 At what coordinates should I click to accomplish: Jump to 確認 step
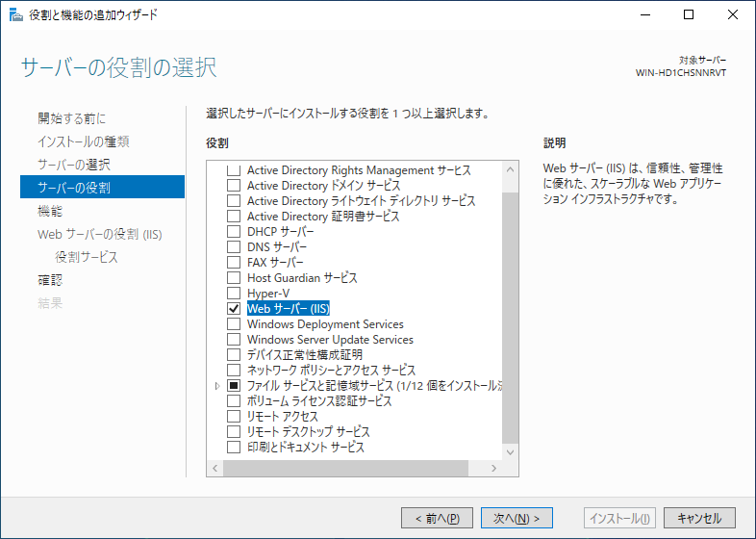(x=50, y=280)
